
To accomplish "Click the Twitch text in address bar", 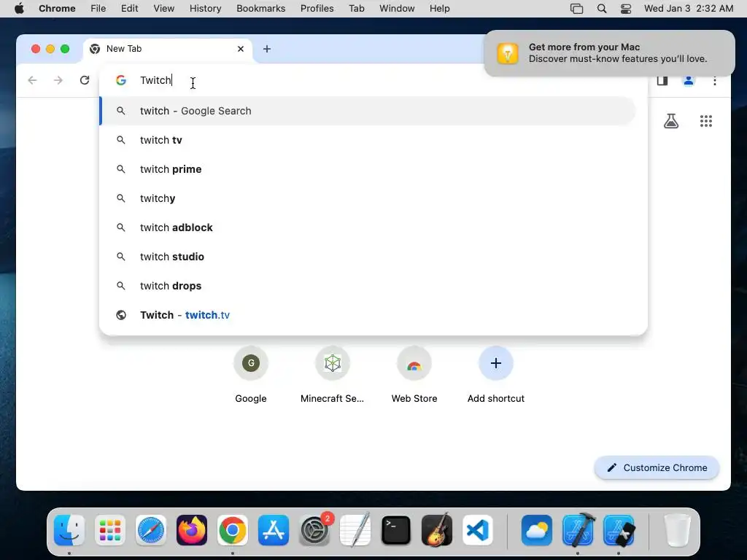I will pos(155,80).
